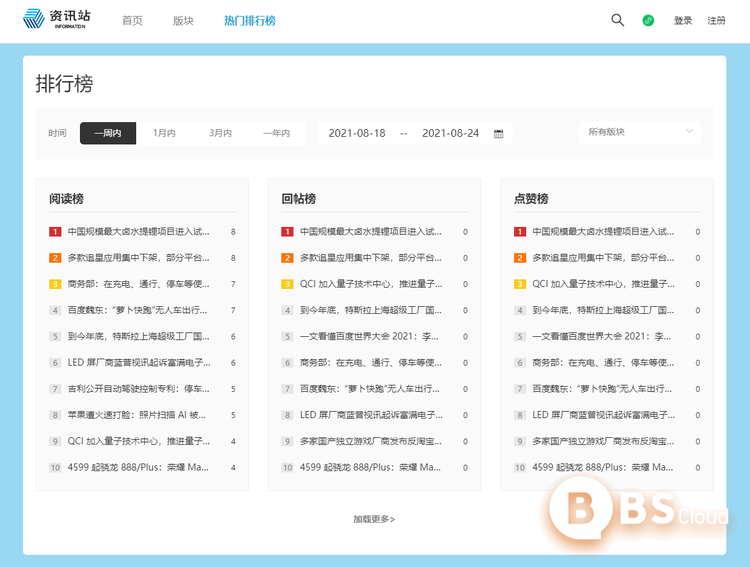Click the 点赞榜 column heading
The image size is (750, 567).
click(531, 199)
